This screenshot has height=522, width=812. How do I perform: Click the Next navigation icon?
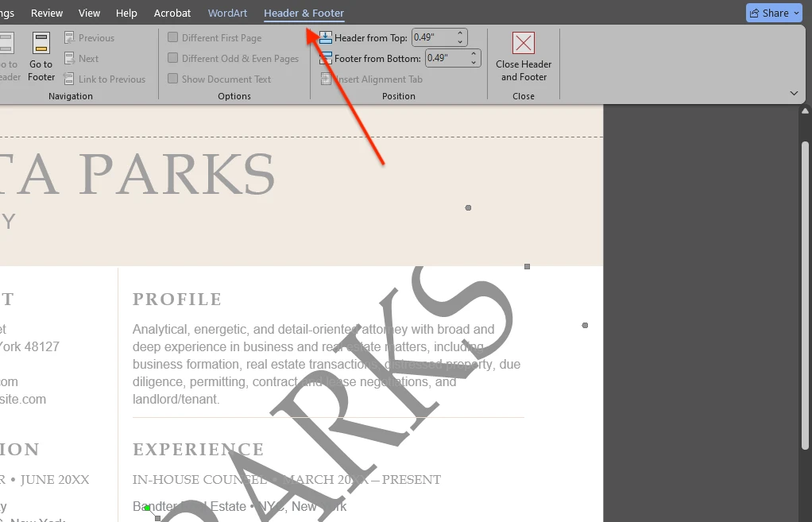[x=69, y=59]
